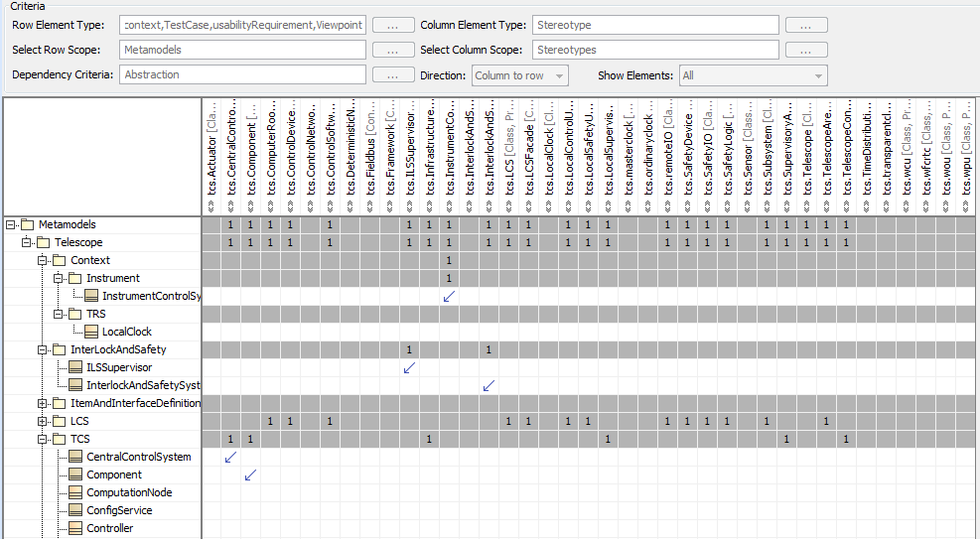Click browse button for Row Element Type
Image resolution: width=980 pixels, height=543 pixels.
[393, 26]
